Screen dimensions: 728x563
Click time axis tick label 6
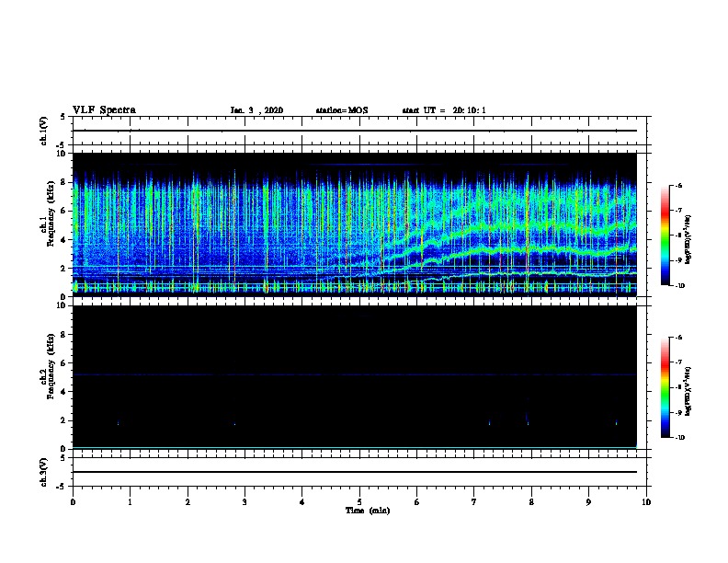[x=417, y=502]
